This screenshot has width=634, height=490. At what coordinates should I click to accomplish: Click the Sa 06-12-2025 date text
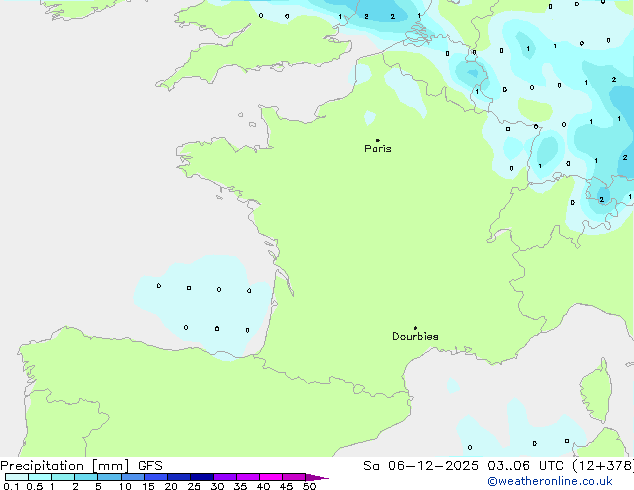421,466
